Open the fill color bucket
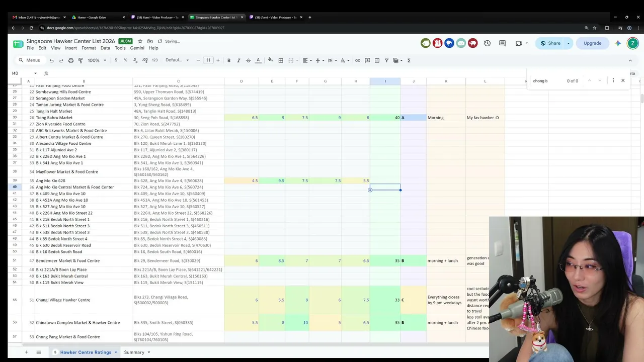644x362 pixels. click(x=270, y=60)
